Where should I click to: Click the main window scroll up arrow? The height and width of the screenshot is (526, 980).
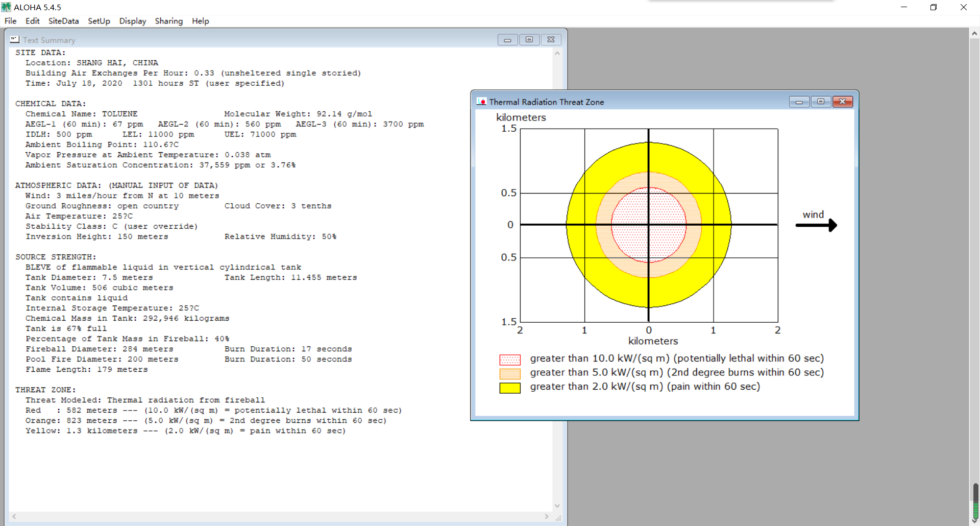tap(974, 33)
